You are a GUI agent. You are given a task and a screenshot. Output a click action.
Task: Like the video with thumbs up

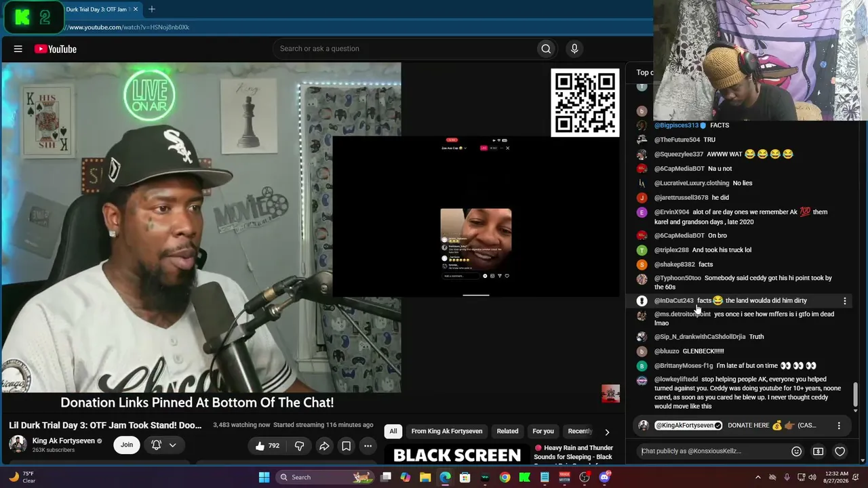(x=267, y=446)
